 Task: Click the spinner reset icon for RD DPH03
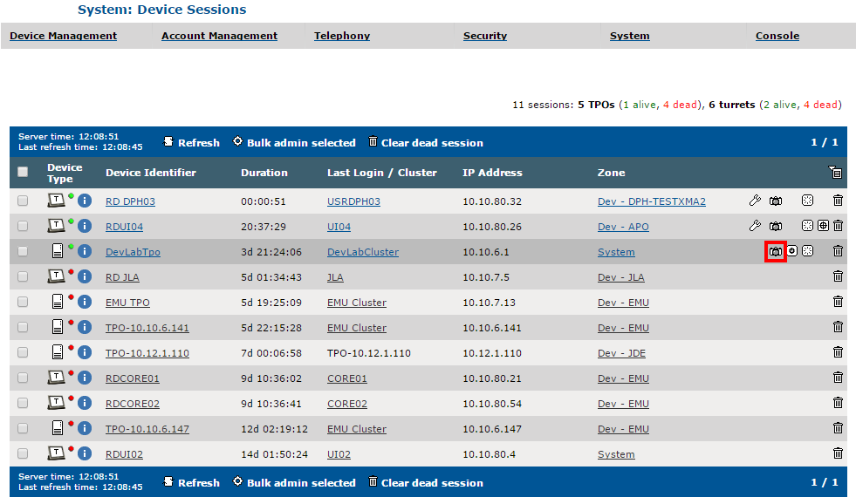(x=807, y=201)
